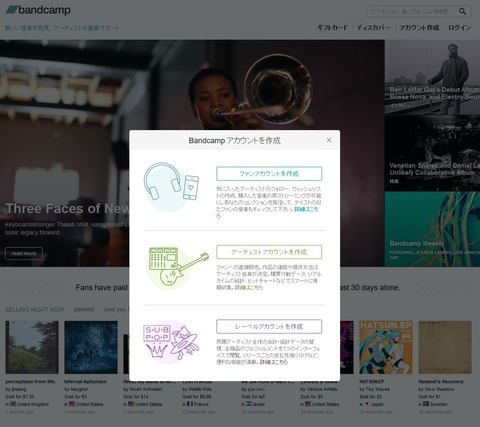Click the paused link beside Selling Right Now
Image resolution: width=480 pixels, height=427 pixels.
84,309
